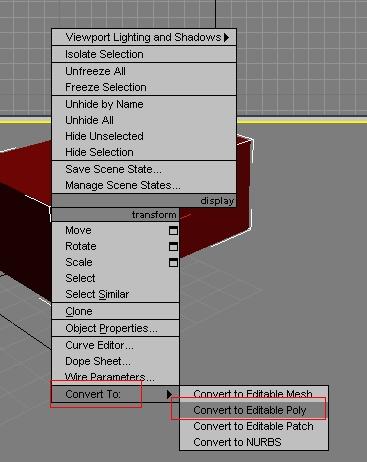Open Wire Parameters
367x462 pixels.
pos(115,377)
